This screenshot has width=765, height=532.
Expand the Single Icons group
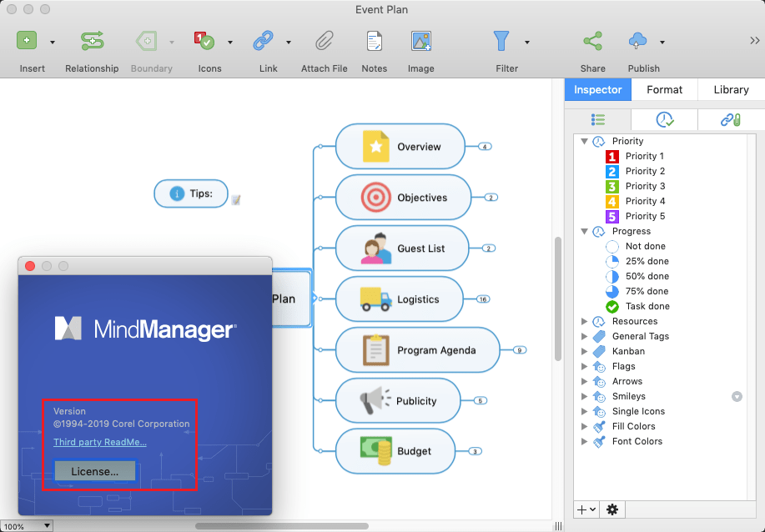tap(584, 412)
